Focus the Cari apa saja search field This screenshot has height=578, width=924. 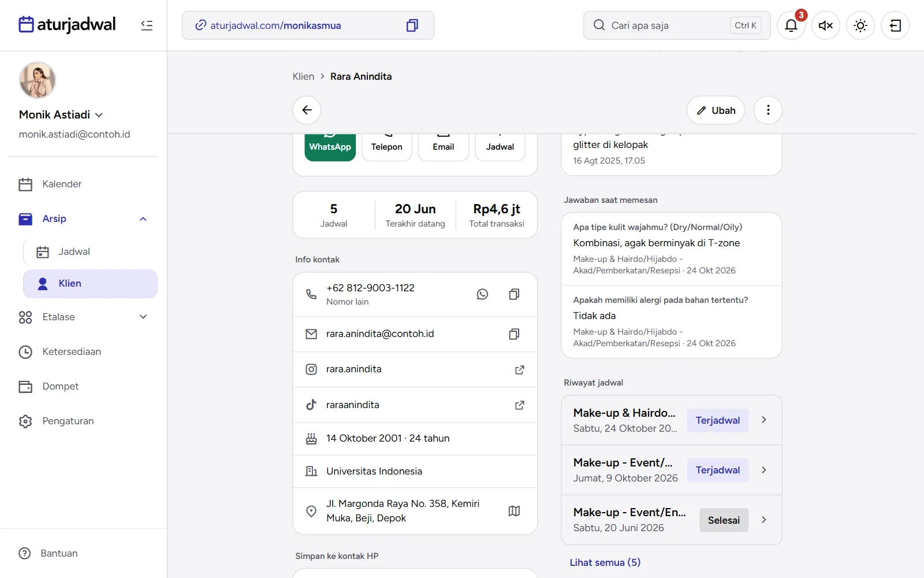pos(677,25)
